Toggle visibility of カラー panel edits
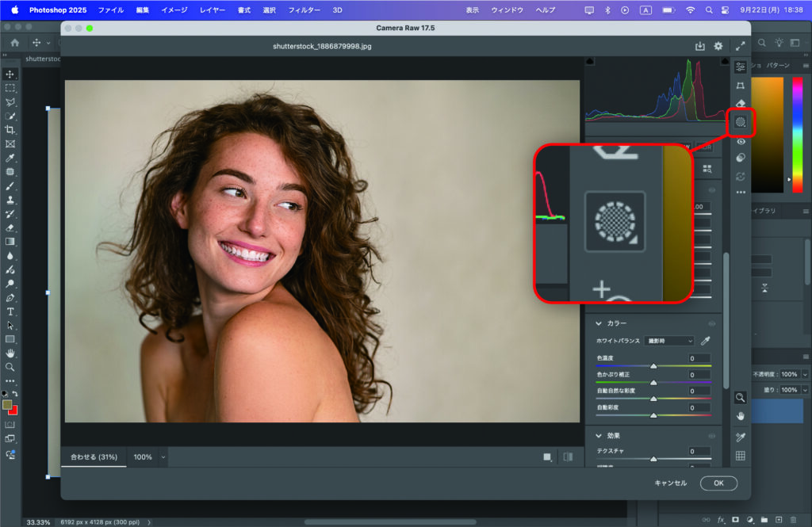The height and width of the screenshot is (527, 812). (x=712, y=323)
